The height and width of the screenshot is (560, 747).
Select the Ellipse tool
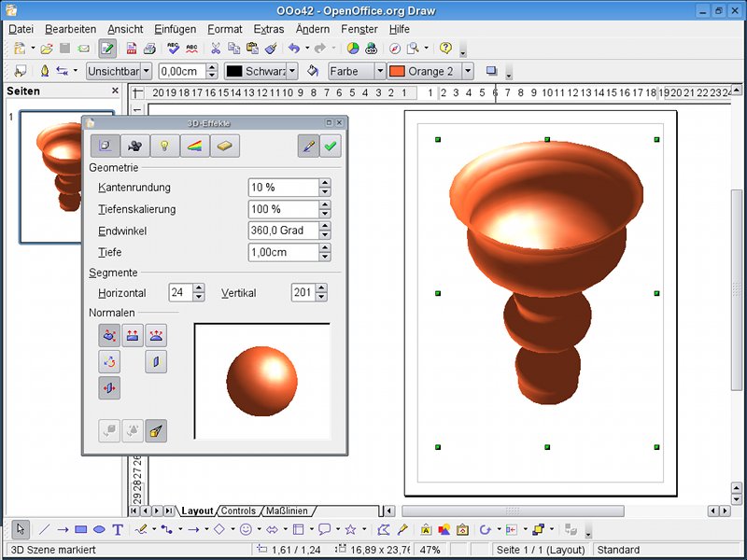coord(99,527)
